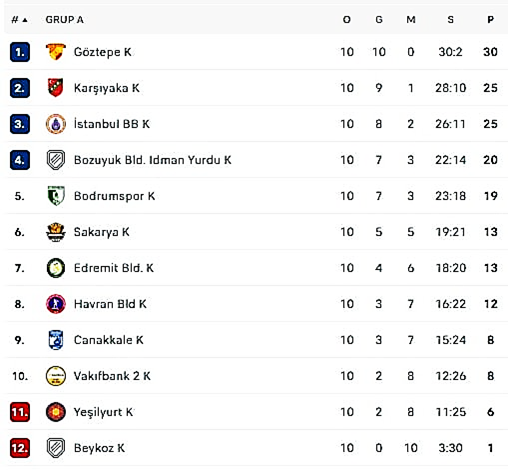The image size is (508, 470).
Task: Select the Sakarya K team logo
Action: pyautogui.click(x=56, y=232)
